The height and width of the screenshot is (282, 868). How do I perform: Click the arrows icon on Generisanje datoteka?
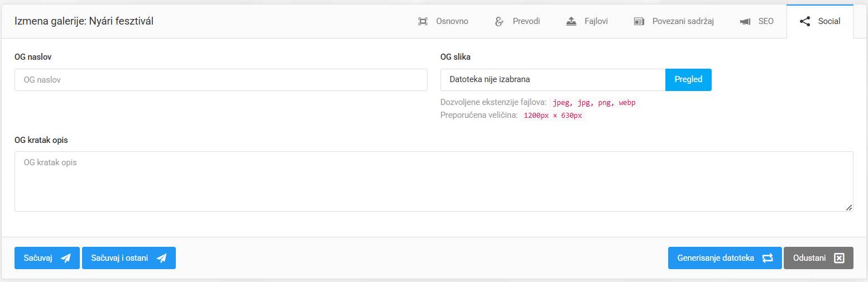tap(768, 258)
